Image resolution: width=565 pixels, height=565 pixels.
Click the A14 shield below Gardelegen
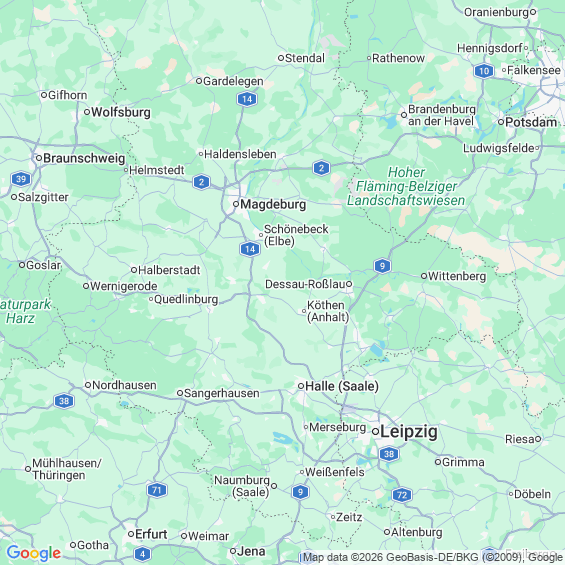tap(247, 99)
